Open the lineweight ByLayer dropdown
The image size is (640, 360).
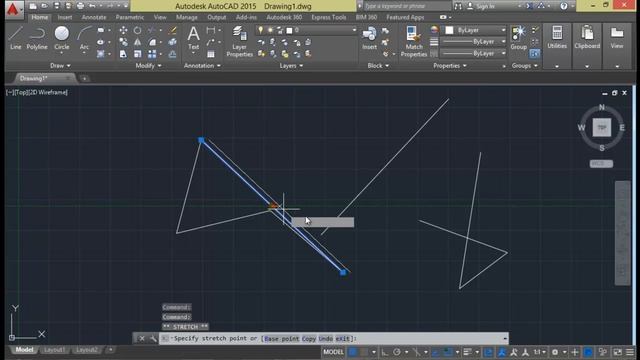click(x=473, y=42)
